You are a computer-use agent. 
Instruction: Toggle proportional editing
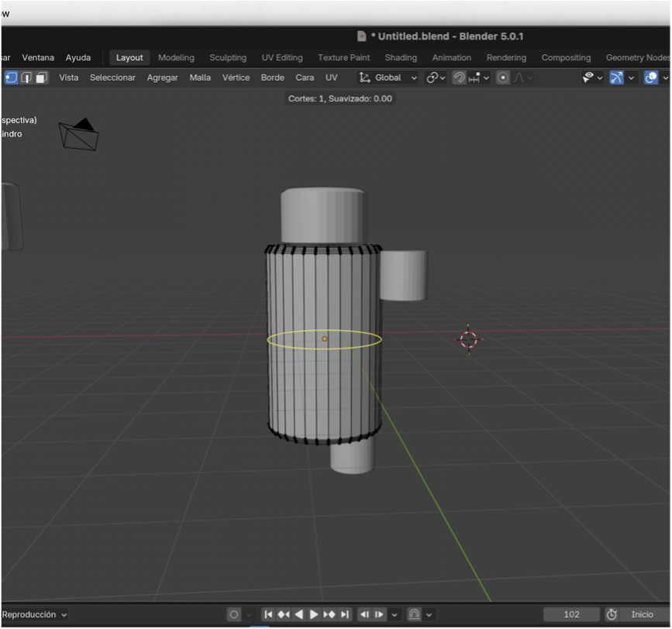click(504, 77)
